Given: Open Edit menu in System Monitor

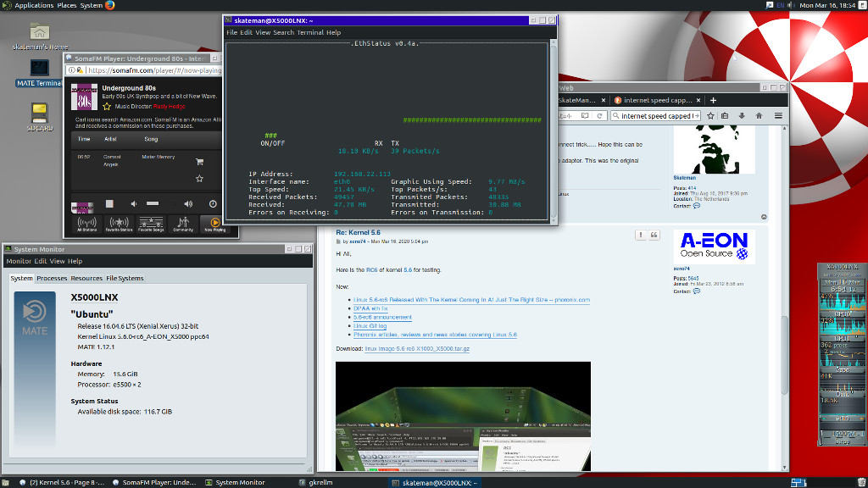Looking at the screenshot, I should tap(41, 261).
